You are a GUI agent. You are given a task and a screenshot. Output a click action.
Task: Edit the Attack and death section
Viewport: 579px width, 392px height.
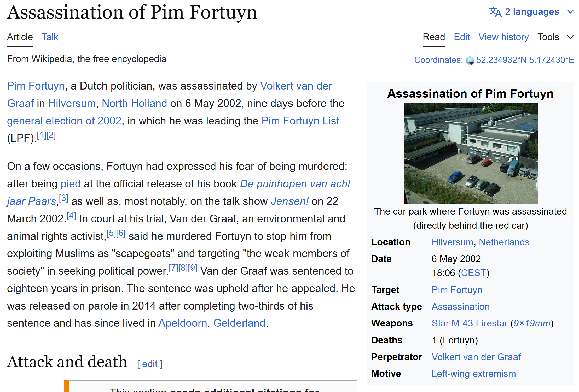[150, 364]
